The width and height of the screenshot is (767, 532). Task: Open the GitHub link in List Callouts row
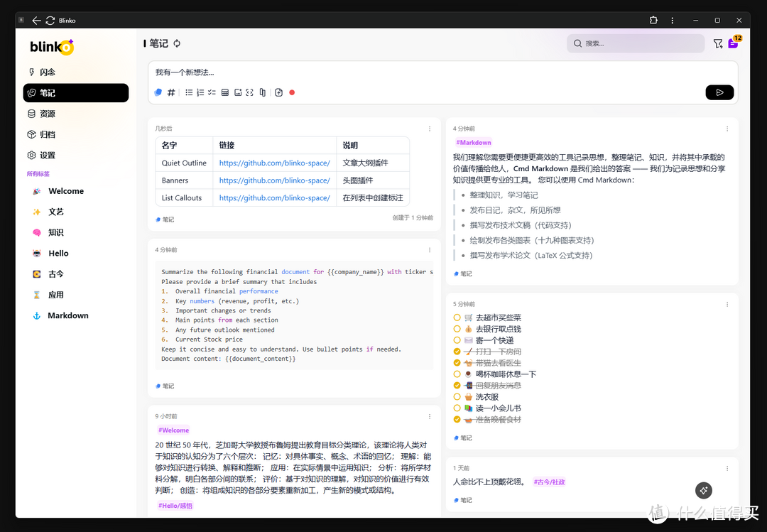(x=274, y=197)
